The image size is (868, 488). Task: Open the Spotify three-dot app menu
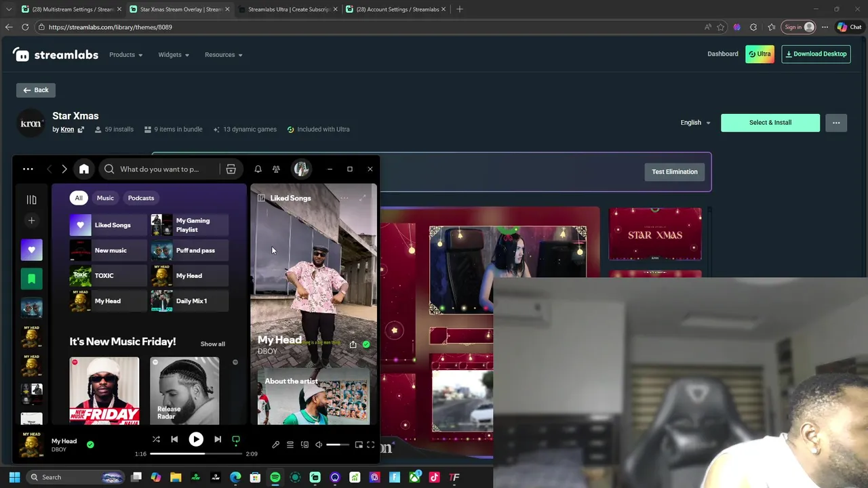[28, 169]
